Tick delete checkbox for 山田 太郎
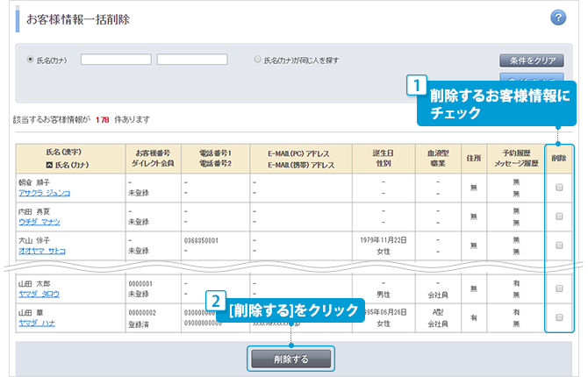This screenshot has width=588, height=377. (x=559, y=288)
